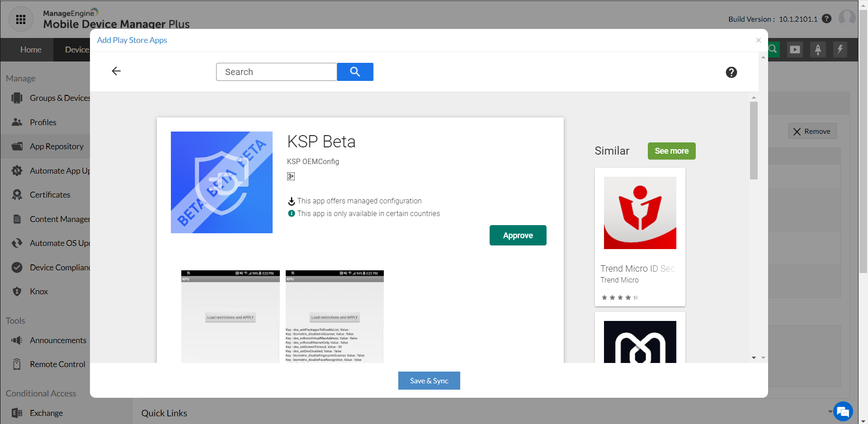The image size is (868, 424).
Task: Open the black similar app card below Trend Micro
Action: tap(640, 338)
